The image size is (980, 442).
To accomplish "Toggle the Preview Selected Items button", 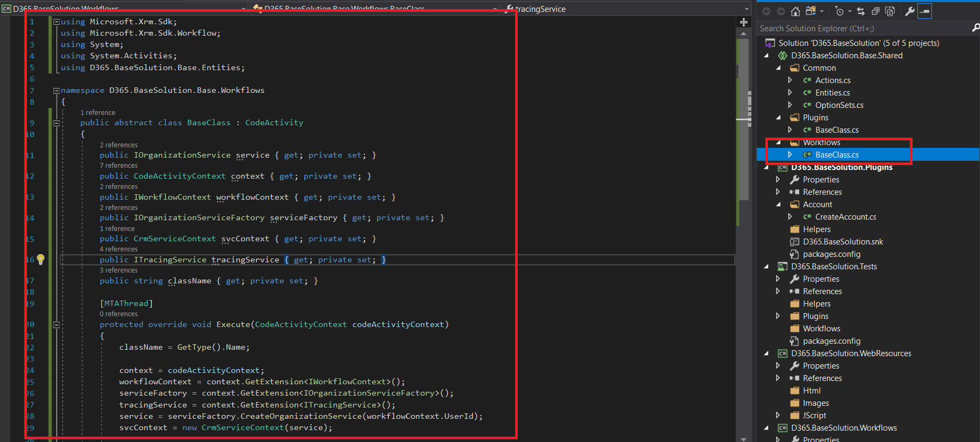I will (924, 11).
